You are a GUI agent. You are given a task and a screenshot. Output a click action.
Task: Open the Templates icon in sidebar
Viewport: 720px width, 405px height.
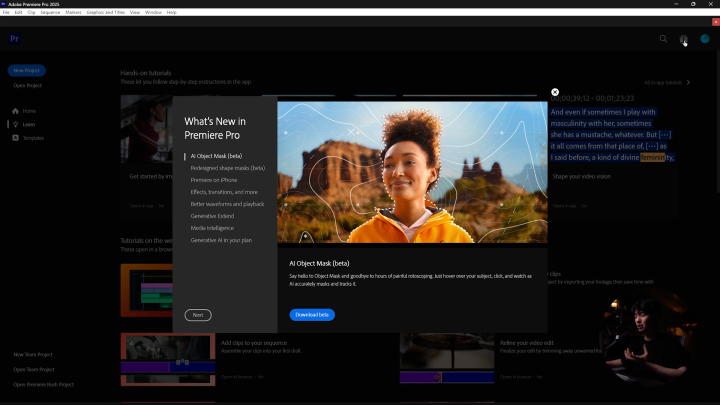coord(15,138)
